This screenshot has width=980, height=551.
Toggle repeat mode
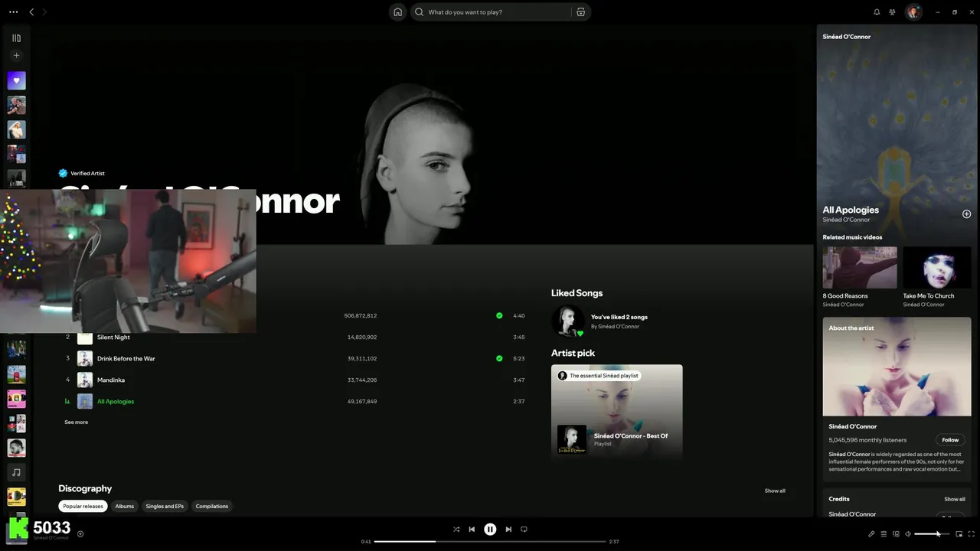pos(524,529)
